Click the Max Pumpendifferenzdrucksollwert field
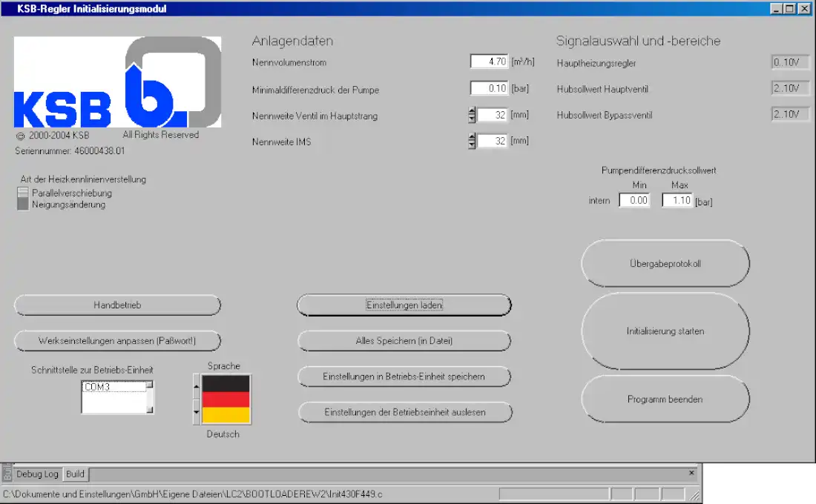 (677, 200)
